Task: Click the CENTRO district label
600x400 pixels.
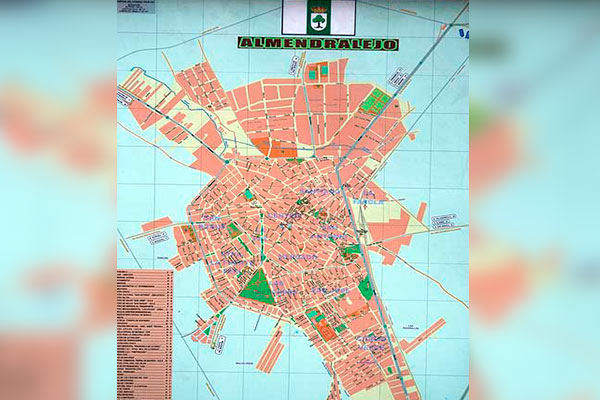Action: [x=285, y=216]
